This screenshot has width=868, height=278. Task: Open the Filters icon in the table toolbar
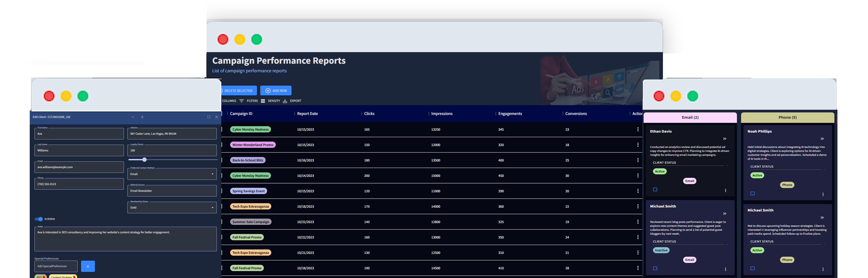coord(242,101)
